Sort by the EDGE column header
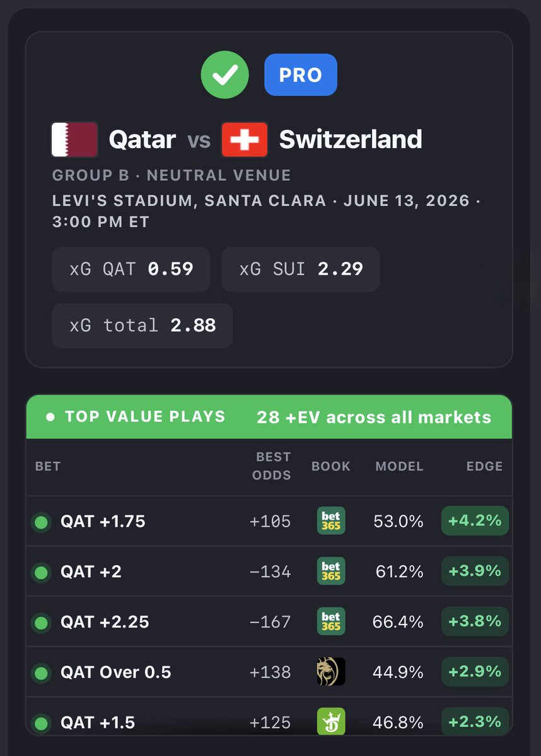This screenshot has height=756, width=541. tap(484, 467)
